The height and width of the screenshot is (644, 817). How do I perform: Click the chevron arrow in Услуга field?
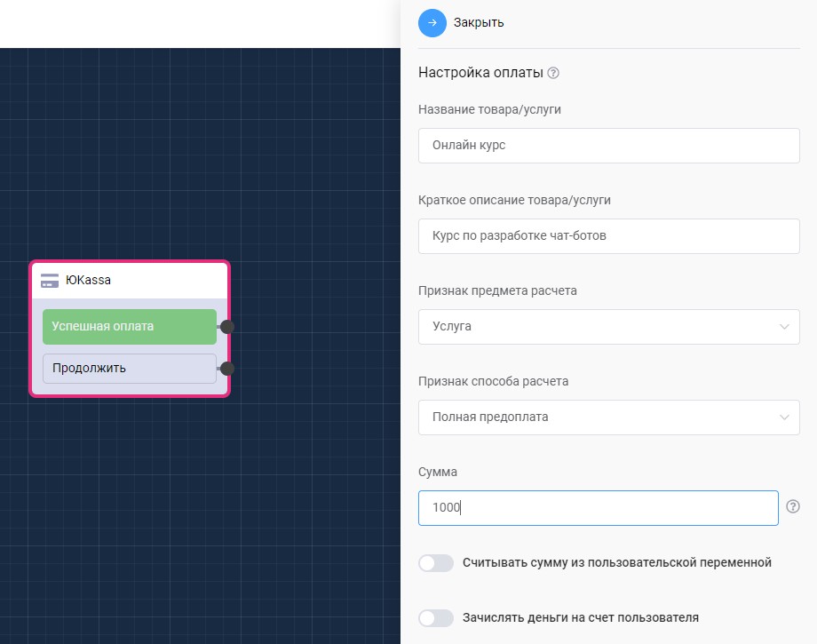784,327
